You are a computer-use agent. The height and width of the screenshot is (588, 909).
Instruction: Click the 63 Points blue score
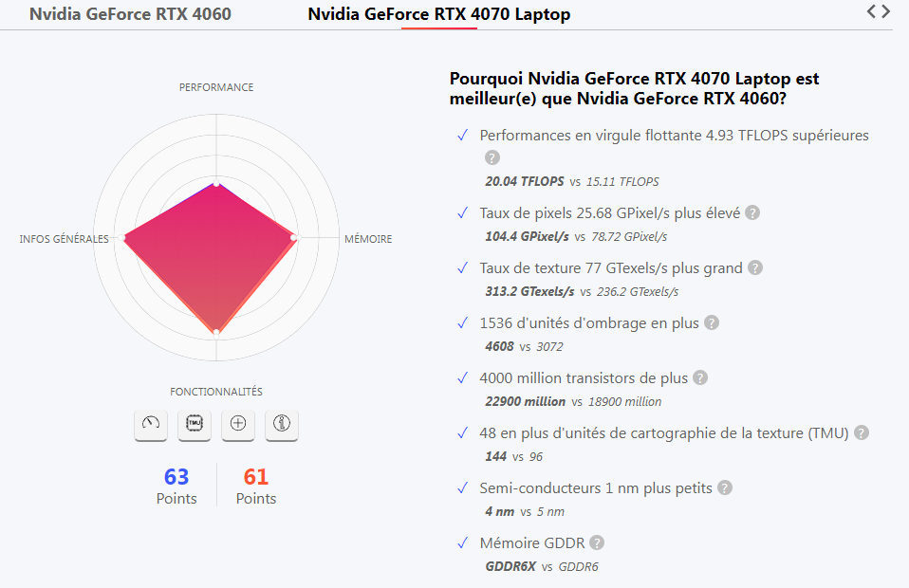[176, 487]
